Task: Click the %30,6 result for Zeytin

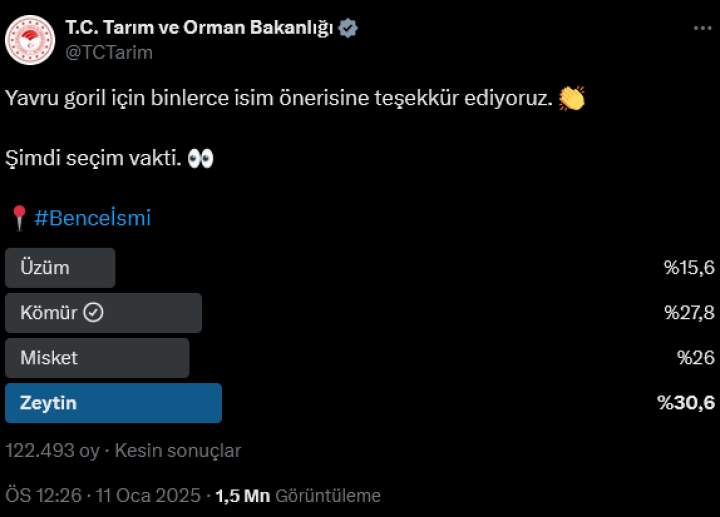Action: (x=685, y=403)
